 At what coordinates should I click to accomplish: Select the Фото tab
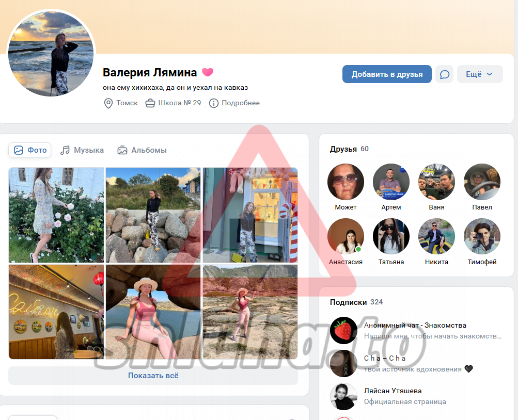30,150
